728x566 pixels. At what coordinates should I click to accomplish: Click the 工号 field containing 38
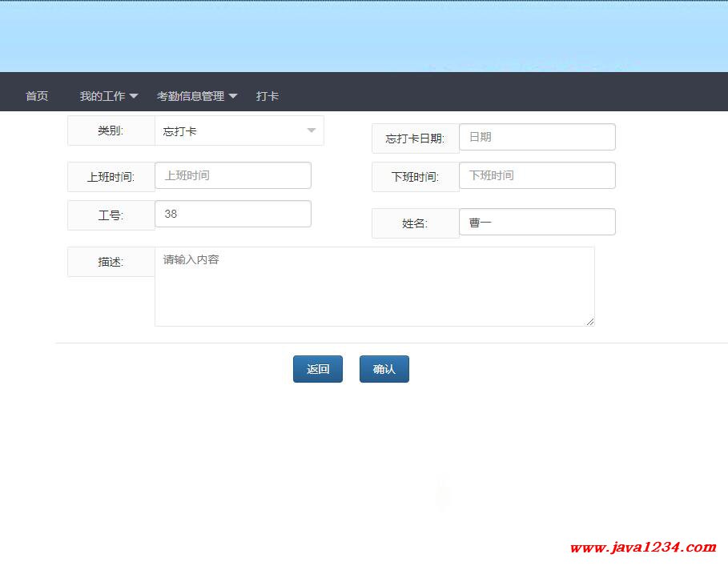click(x=232, y=214)
